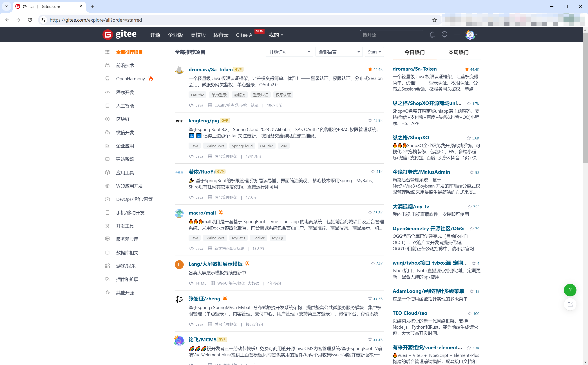The width and height of the screenshot is (588, 365).
Task: Close the Gitee.com browser tab
Action: coord(81,6)
